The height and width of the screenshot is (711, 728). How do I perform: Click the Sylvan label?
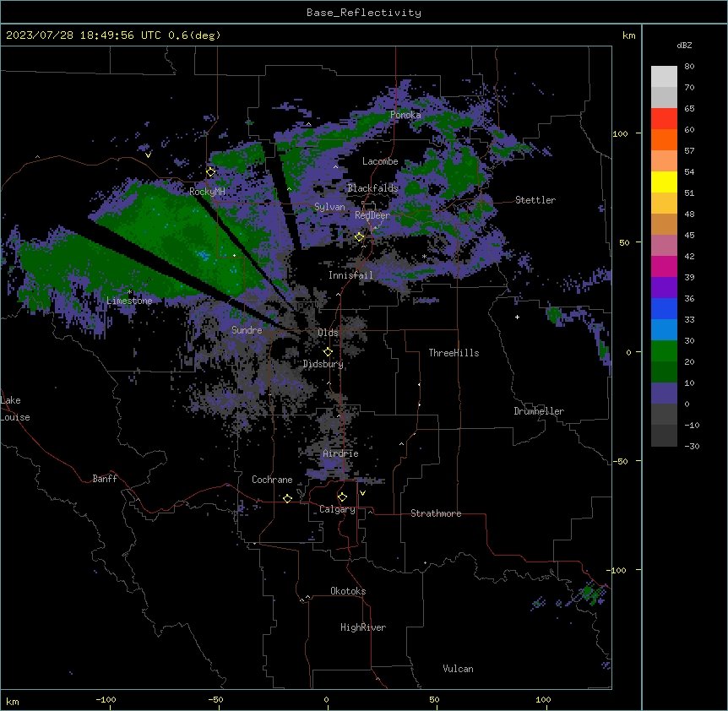(x=329, y=207)
